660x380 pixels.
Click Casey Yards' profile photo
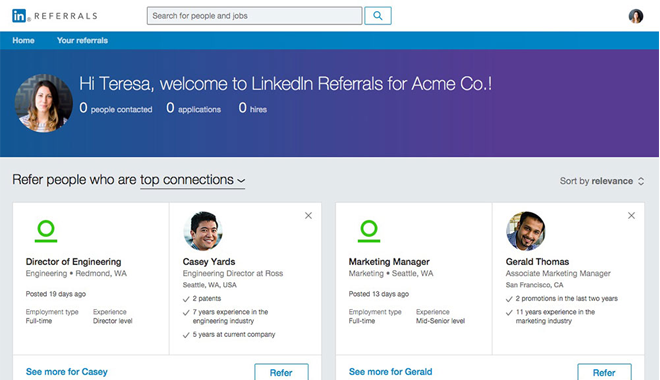[x=203, y=231]
